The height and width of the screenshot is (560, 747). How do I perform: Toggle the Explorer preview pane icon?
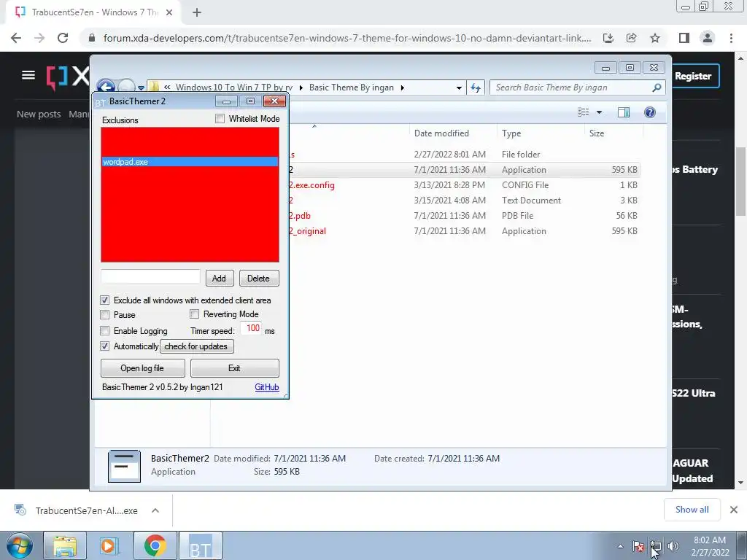(624, 112)
